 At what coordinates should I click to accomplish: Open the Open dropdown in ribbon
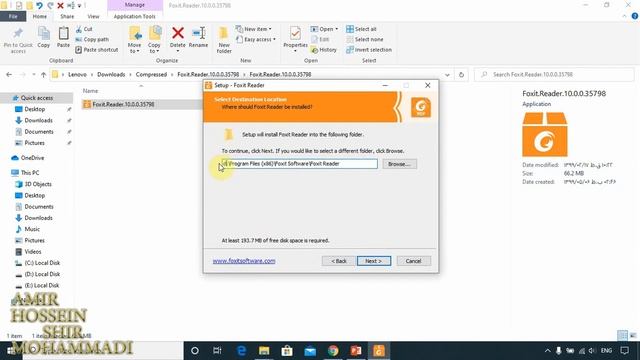click(x=324, y=29)
